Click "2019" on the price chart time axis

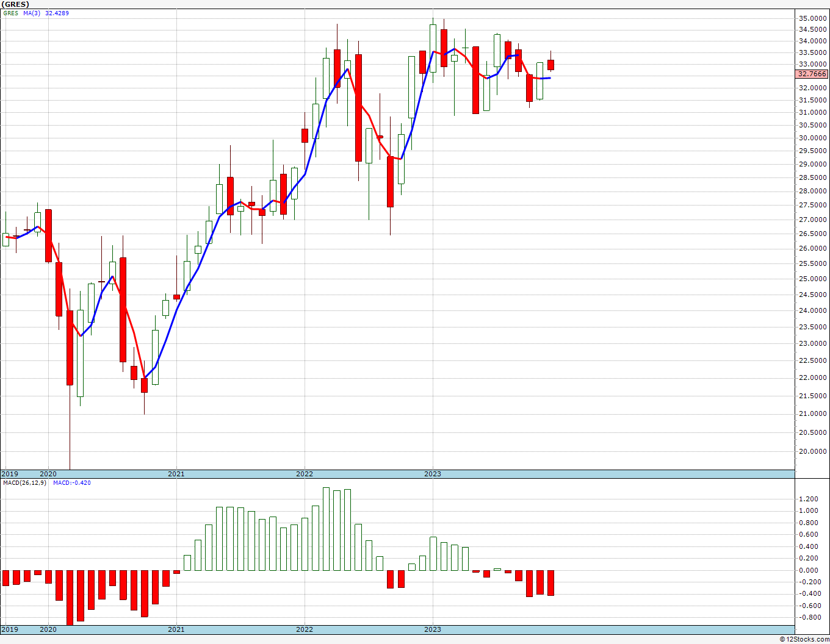coord(10,474)
